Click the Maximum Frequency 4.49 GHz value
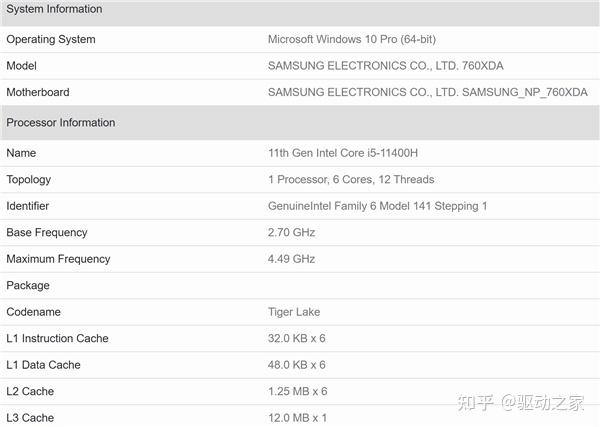The image size is (600, 427). [292, 259]
